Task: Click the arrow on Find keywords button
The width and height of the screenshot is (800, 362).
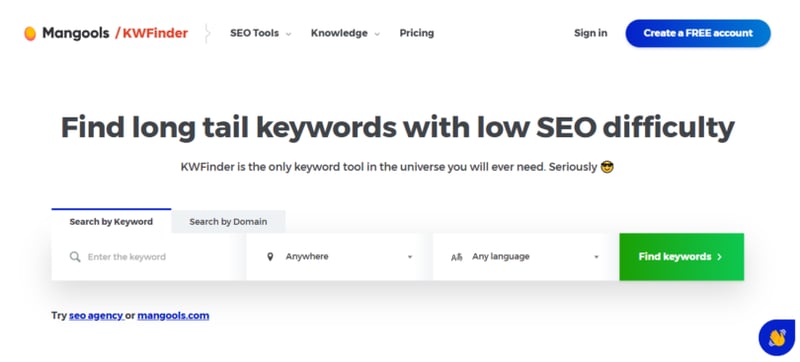Action: (719, 257)
